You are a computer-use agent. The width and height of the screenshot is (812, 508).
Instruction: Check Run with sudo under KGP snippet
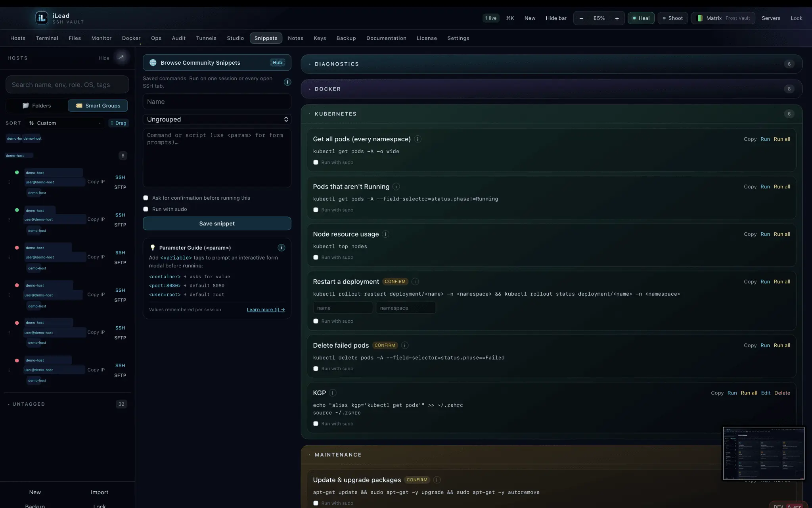[316, 424]
